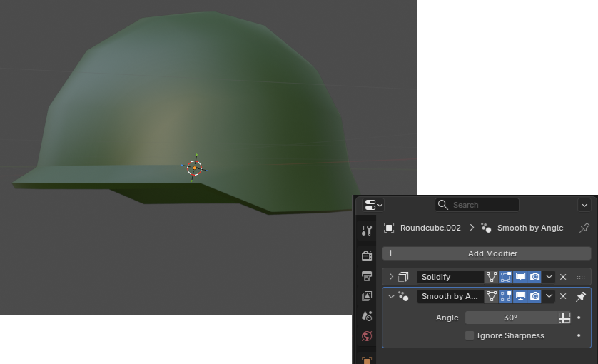This screenshot has width=598, height=364.
Task: Switch to Output properties tab
Action: tap(367, 276)
